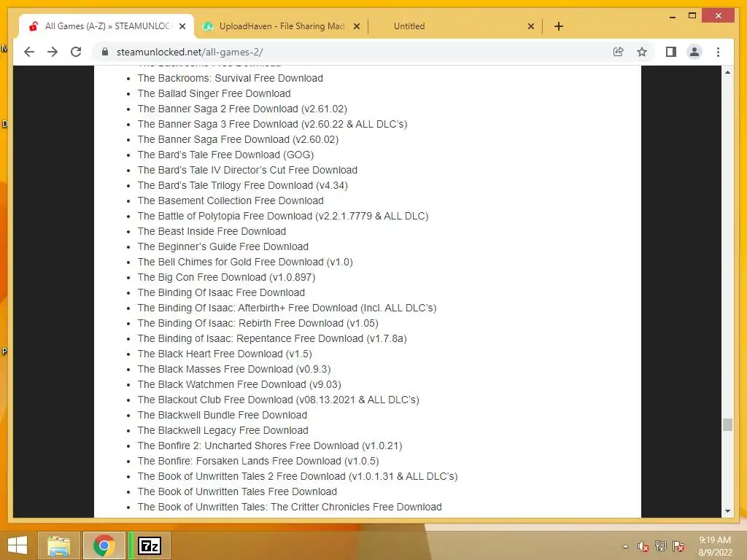Open The Book of Unwritten Tales 2

point(298,476)
